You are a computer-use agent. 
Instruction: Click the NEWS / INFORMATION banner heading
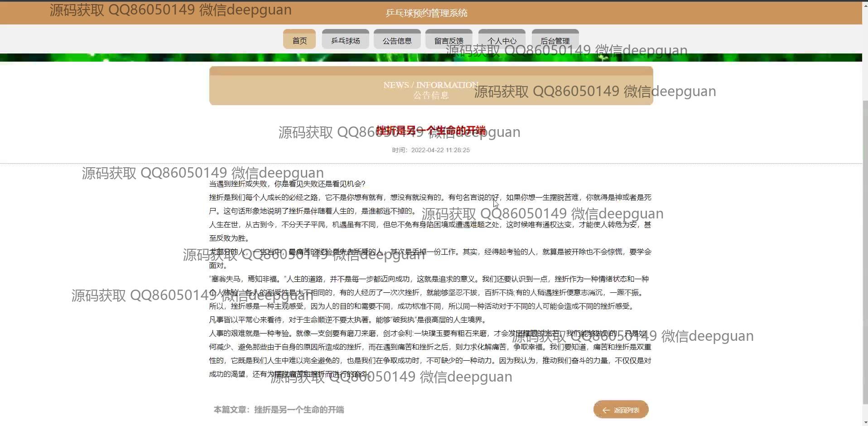[x=430, y=85]
